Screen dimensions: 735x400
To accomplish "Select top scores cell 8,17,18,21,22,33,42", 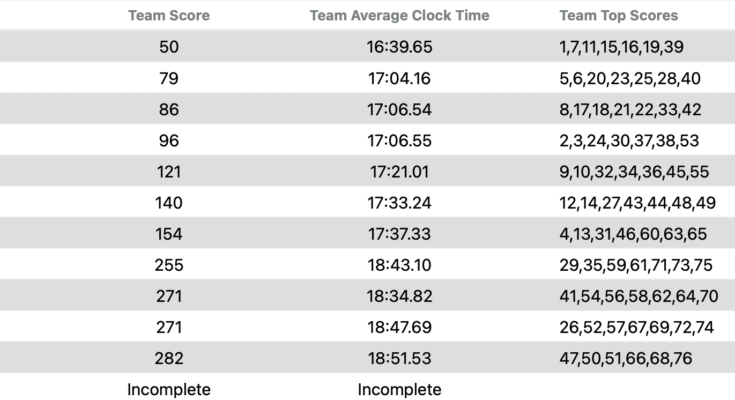I will [630, 109].
